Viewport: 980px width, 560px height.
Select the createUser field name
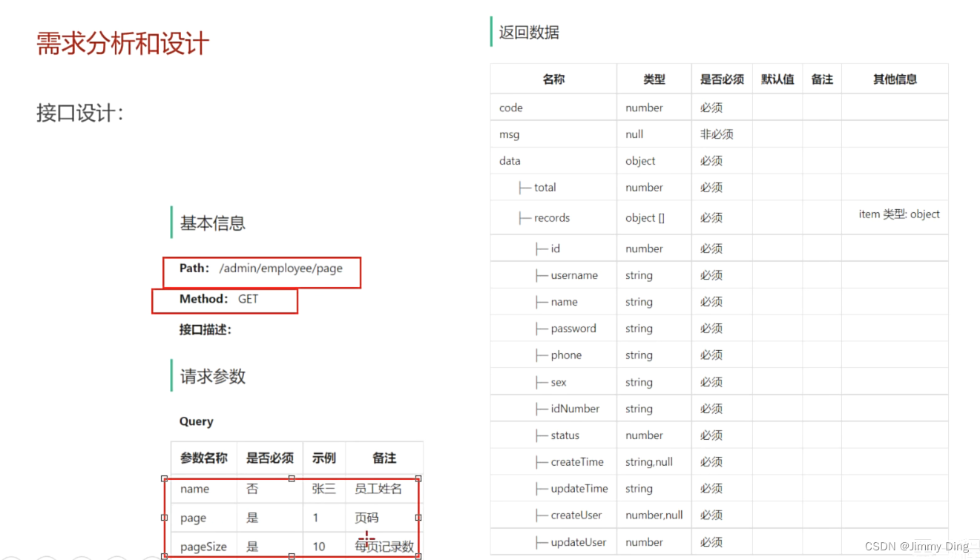(576, 515)
